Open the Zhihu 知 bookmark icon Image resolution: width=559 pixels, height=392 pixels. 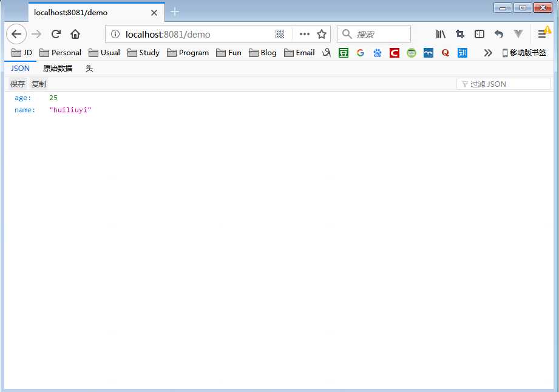pyautogui.click(x=462, y=53)
